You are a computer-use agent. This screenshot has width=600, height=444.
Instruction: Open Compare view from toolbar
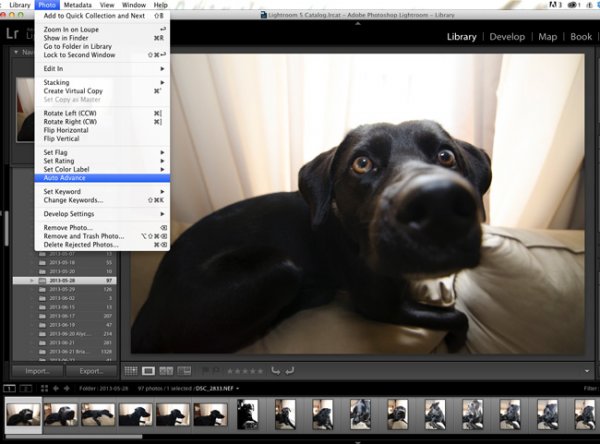tap(166, 371)
